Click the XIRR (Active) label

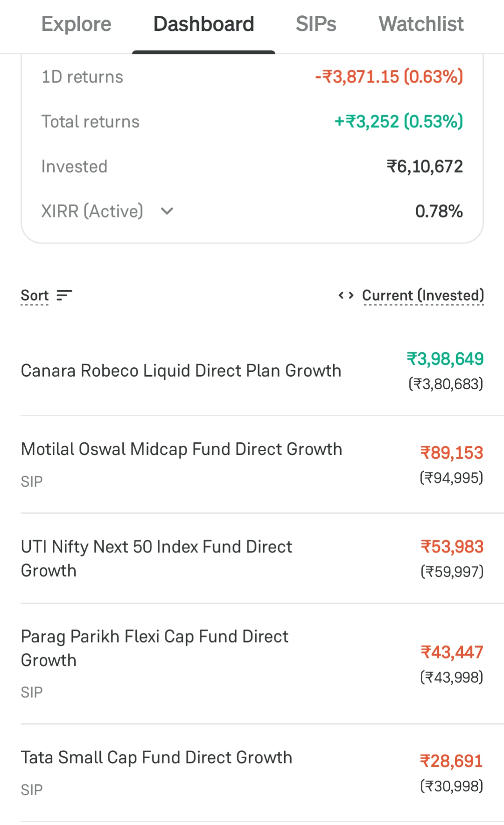click(92, 211)
